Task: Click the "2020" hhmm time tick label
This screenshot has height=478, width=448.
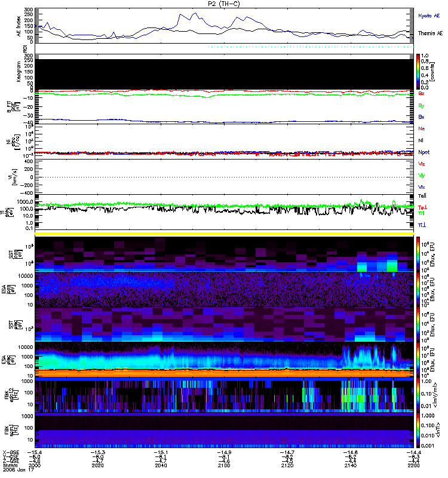Action: 98,465
